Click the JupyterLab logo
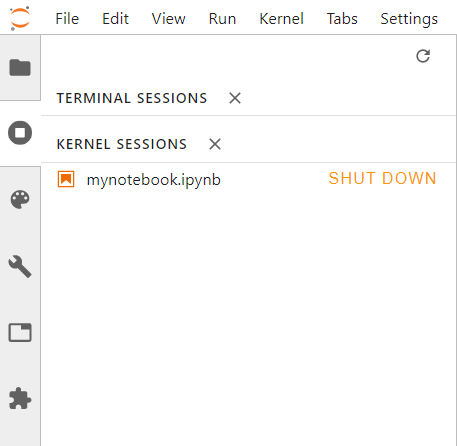This screenshot has width=457, height=446. (x=20, y=18)
